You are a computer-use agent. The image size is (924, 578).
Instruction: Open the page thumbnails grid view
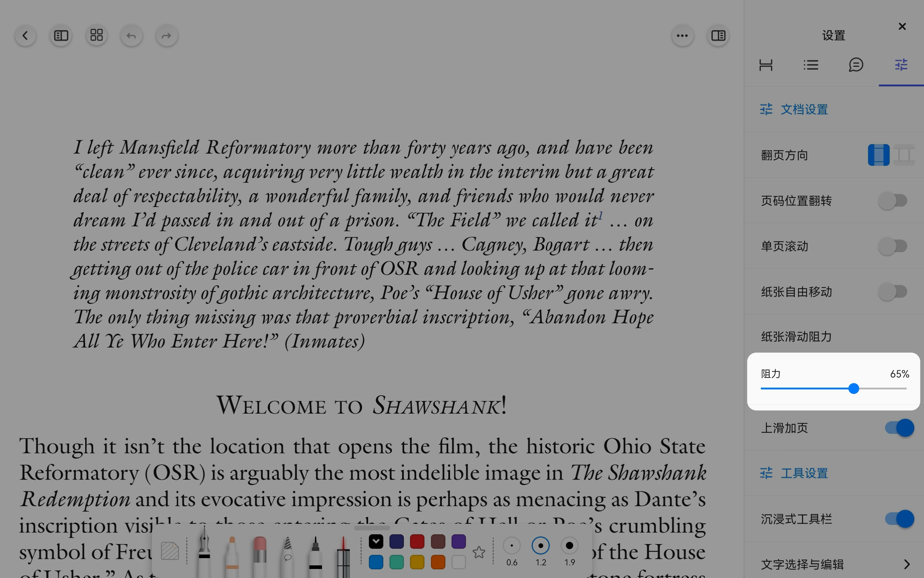(96, 35)
